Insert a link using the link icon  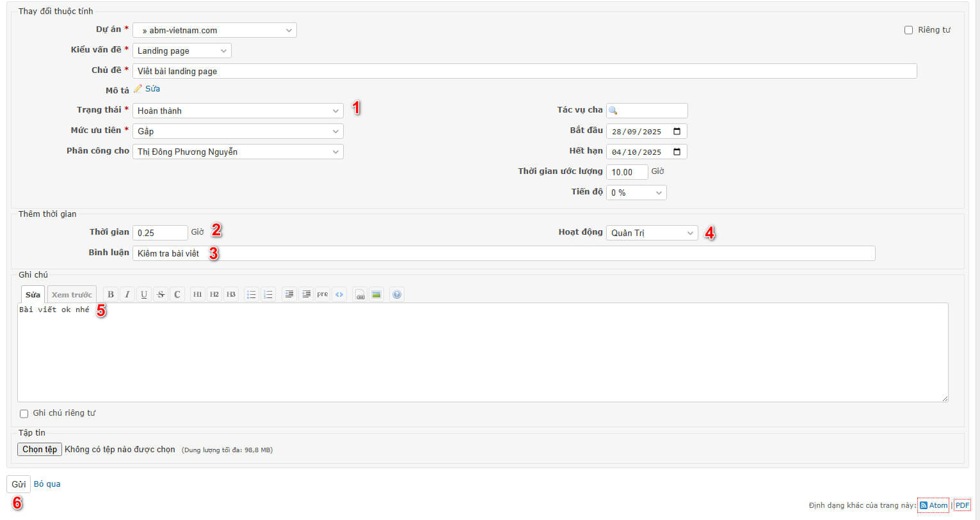pyautogui.click(x=360, y=294)
